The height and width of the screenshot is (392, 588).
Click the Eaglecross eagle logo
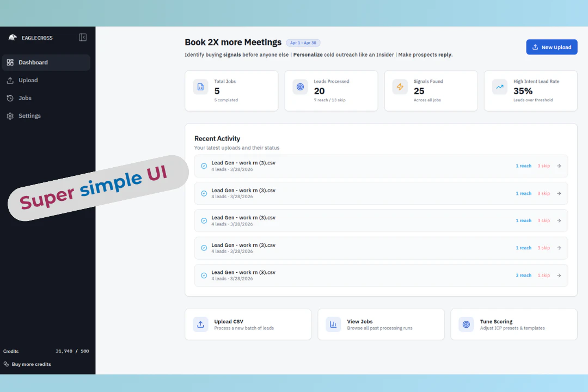[13, 38]
